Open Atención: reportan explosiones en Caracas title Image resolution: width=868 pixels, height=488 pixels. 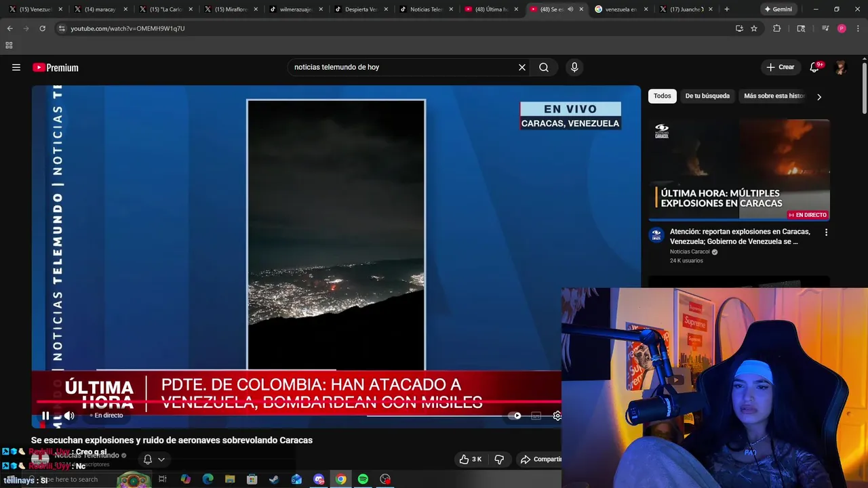point(740,236)
